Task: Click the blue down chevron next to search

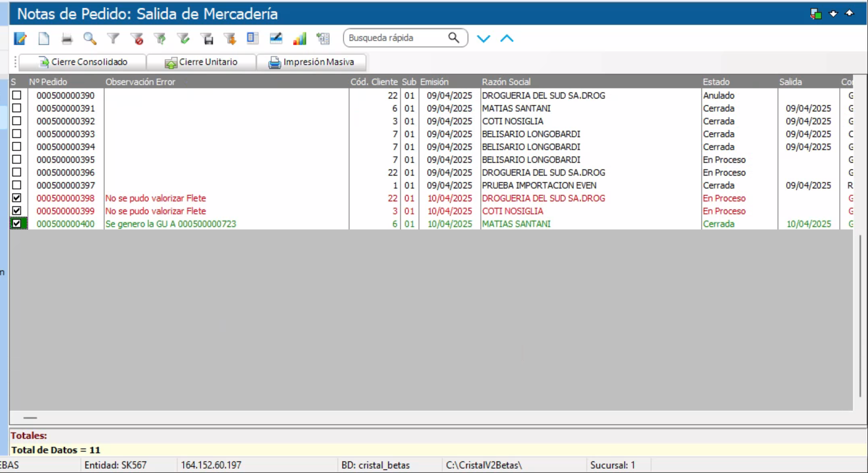Action: click(483, 39)
